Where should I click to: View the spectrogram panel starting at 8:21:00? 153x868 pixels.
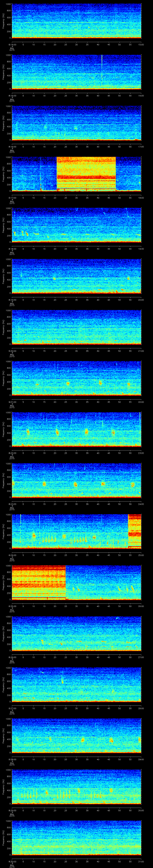point(76,378)
